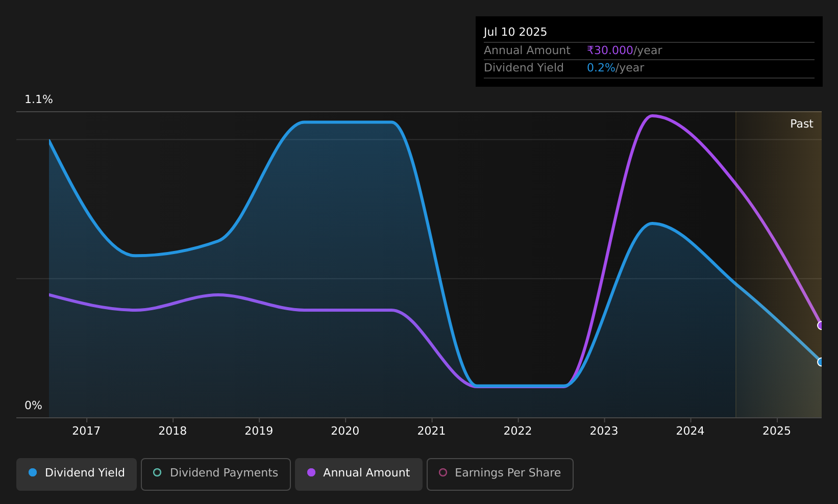Enable the Dividend Payments series
The width and height of the screenshot is (838, 504).
tap(216, 474)
